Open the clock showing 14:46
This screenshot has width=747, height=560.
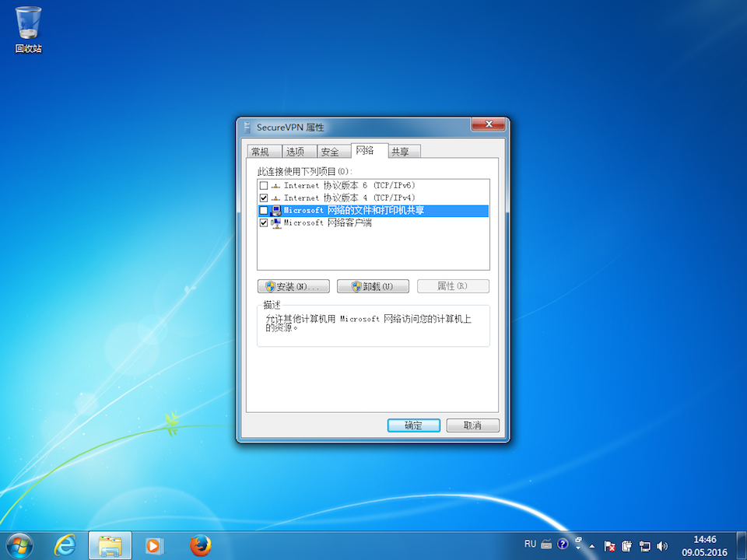(705, 546)
